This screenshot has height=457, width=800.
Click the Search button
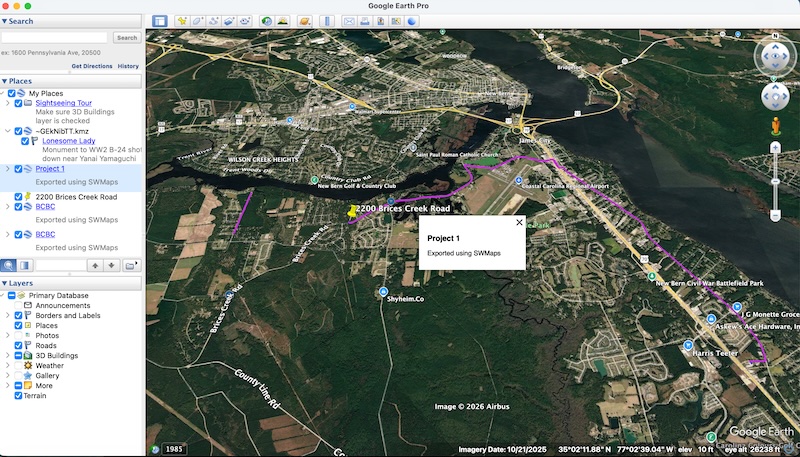(127, 38)
